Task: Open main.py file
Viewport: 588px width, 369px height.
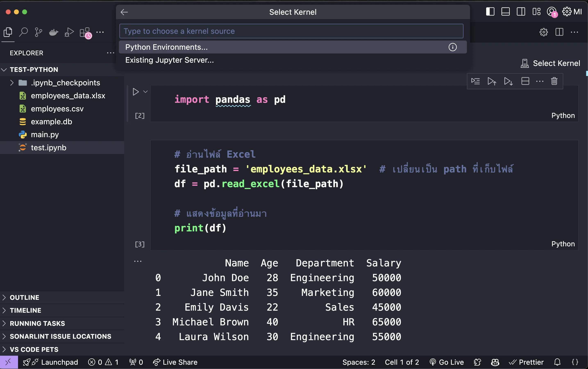Action: (62, 135)
